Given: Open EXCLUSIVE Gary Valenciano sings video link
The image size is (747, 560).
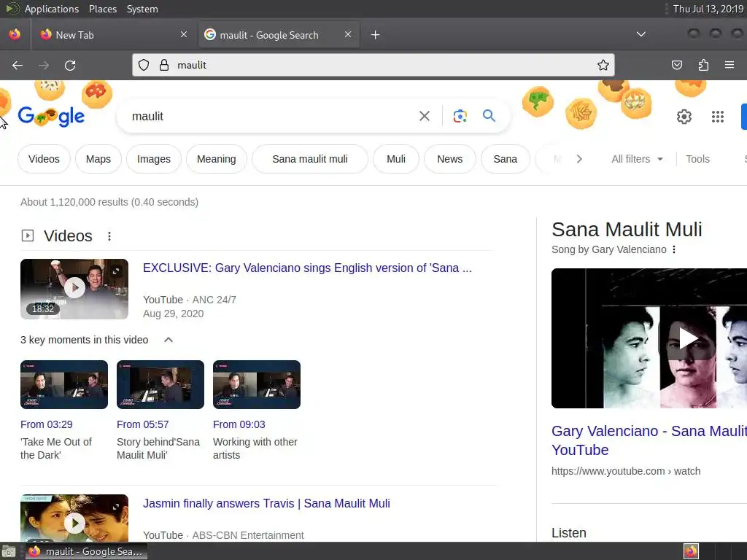Looking at the screenshot, I should (307, 268).
